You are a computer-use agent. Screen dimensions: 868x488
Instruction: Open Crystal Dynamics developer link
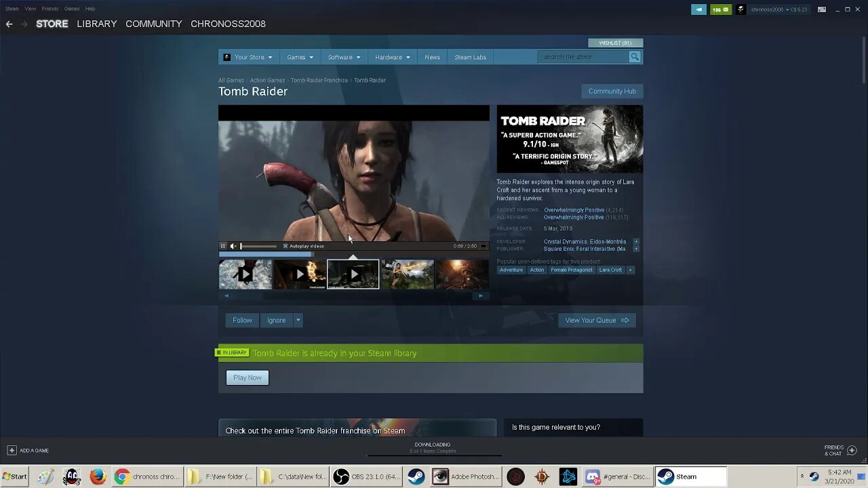(x=566, y=241)
